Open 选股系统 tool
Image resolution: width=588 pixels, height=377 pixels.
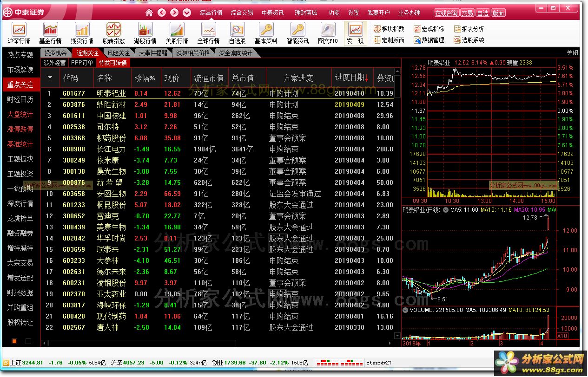pyautogui.click(x=469, y=40)
